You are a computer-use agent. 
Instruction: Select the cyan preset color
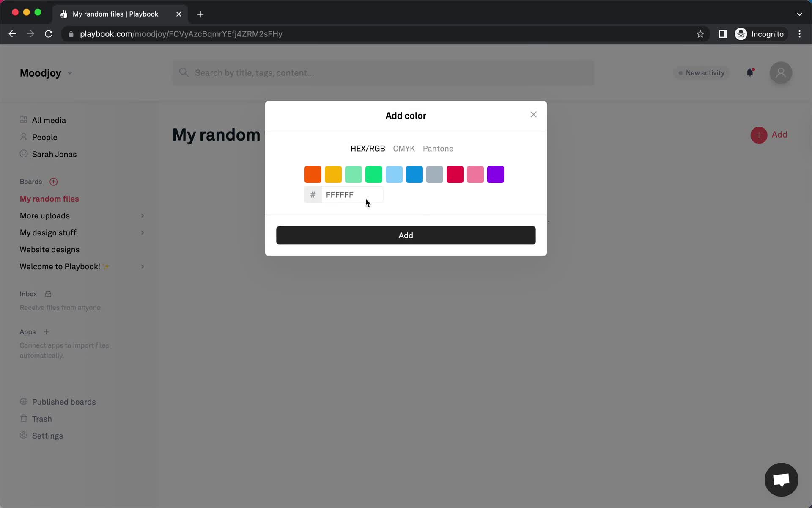coord(394,174)
